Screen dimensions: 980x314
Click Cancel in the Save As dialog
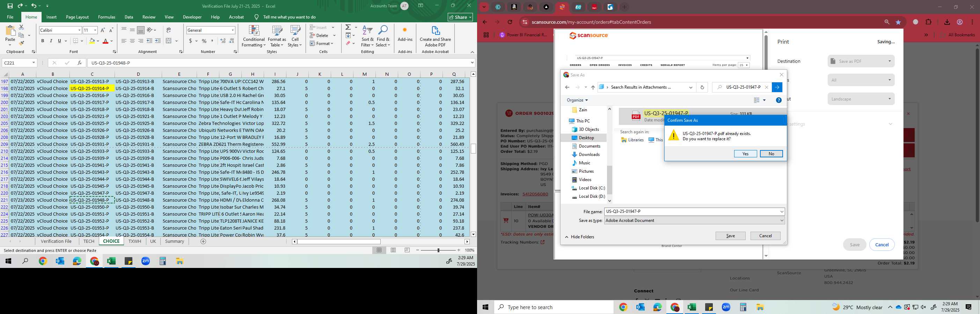click(765, 236)
